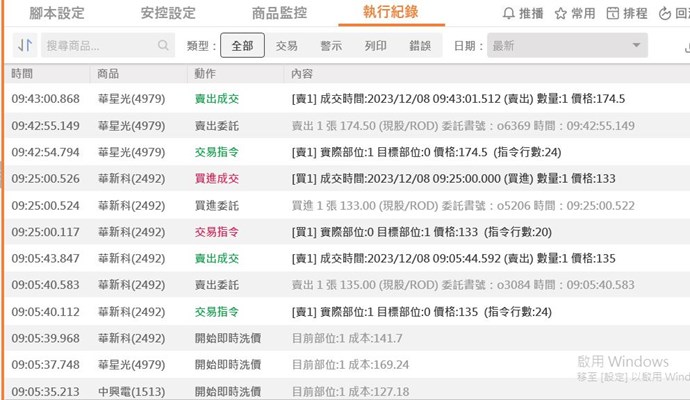The height and width of the screenshot is (400, 690).
Task: Click the sort arrows icon beside search
Action: point(25,46)
